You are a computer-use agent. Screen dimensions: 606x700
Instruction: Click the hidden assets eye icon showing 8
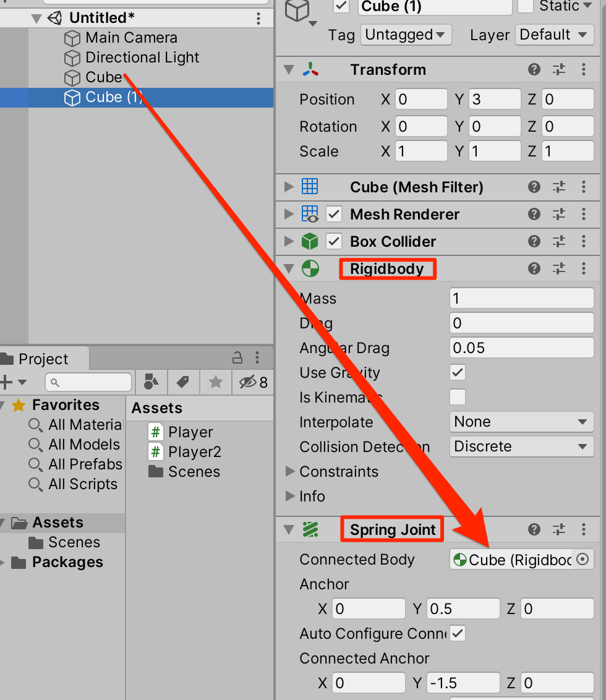click(x=247, y=382)
